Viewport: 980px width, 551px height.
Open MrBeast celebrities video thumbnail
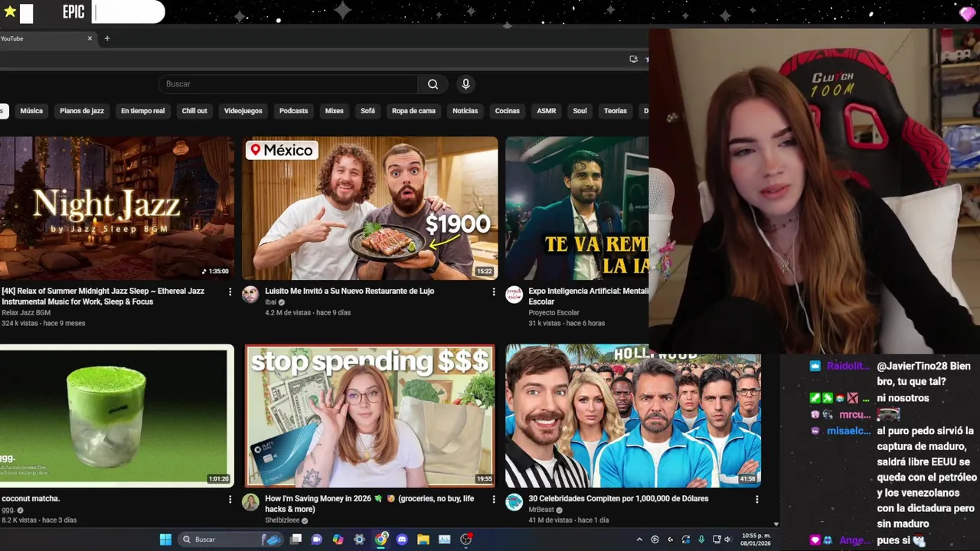pyautogui.click(x=633, y=416)
